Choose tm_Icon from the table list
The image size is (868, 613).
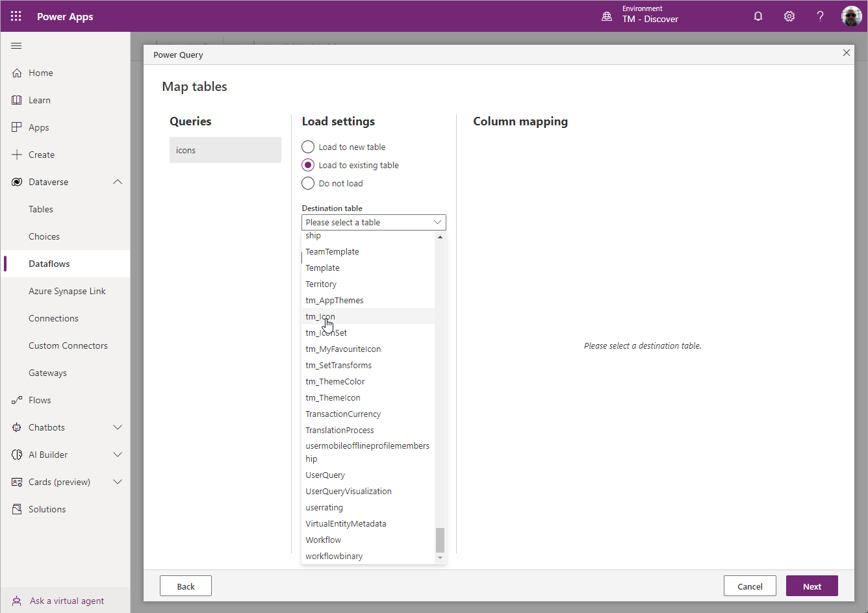point(368,316)
